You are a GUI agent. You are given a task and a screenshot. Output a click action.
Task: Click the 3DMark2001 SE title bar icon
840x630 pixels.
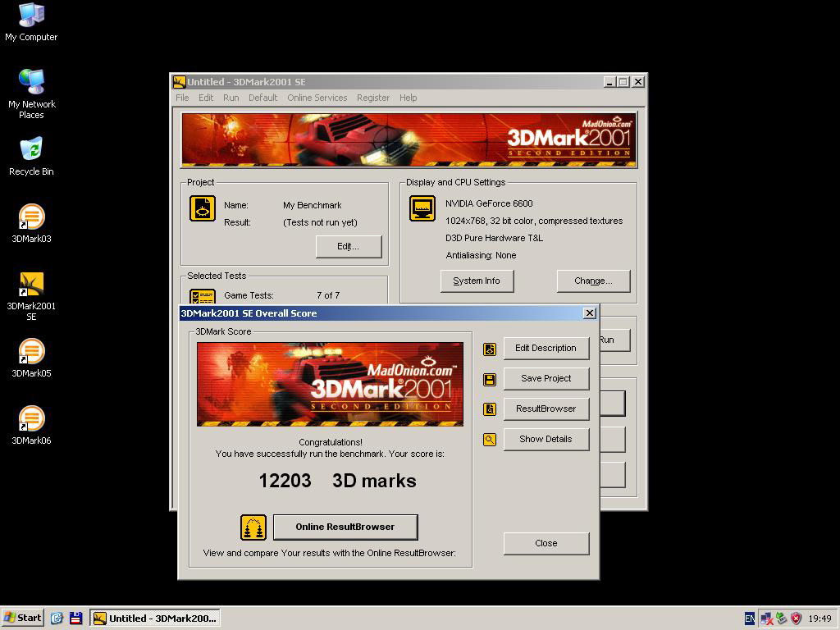pos(179,82)
